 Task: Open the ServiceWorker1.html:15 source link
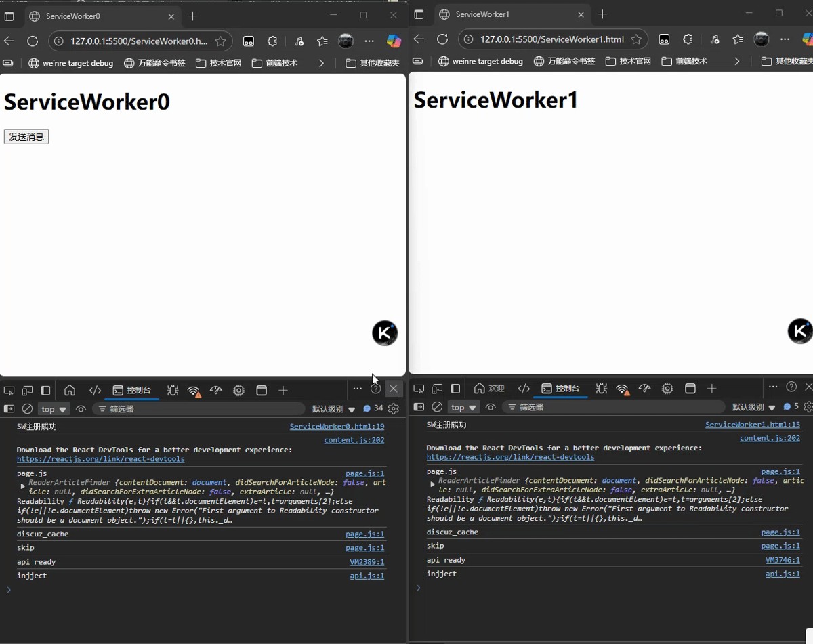(x=752, y=425)
